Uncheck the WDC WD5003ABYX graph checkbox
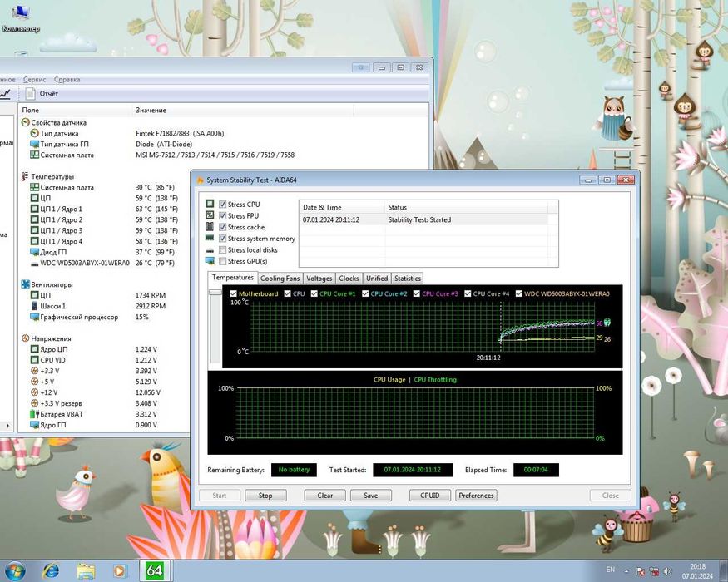728x582 pixels. pos(518,293)
